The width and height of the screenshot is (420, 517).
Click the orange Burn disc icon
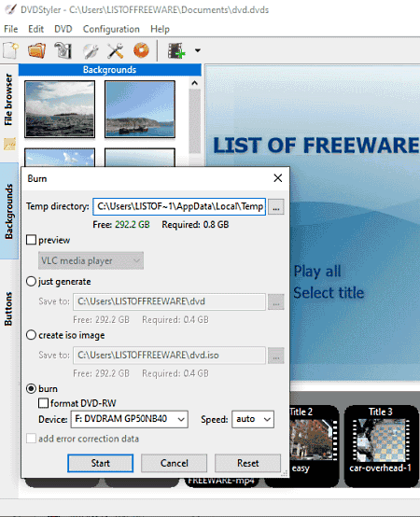tap(141, 50)
